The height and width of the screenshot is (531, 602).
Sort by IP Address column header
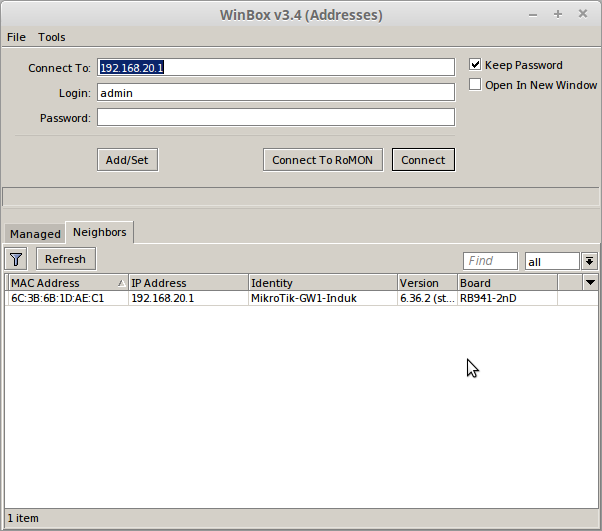click(x=188, y=283)
